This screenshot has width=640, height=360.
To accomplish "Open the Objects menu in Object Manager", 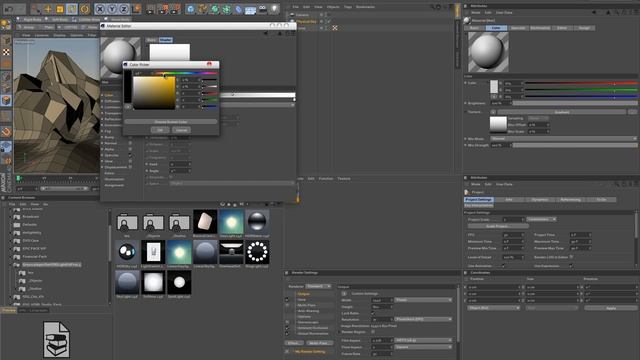I will pyautogui.click(x=333, y=7).
